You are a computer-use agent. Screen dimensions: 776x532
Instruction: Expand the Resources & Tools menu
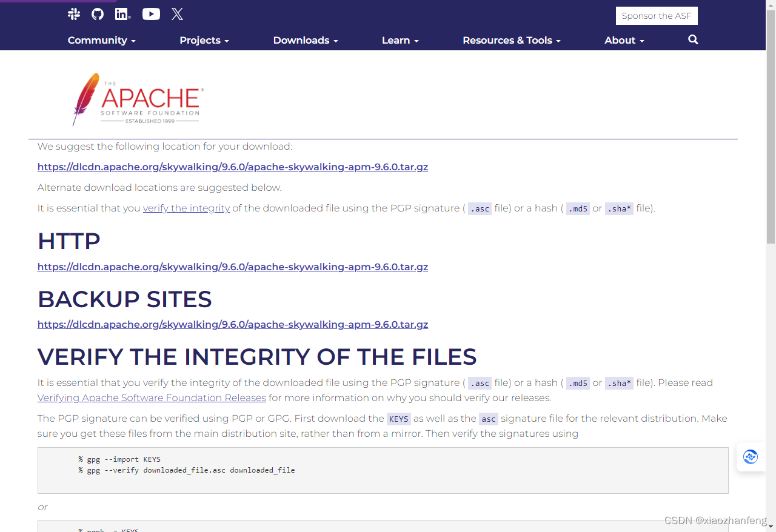(x=512, y=41)
